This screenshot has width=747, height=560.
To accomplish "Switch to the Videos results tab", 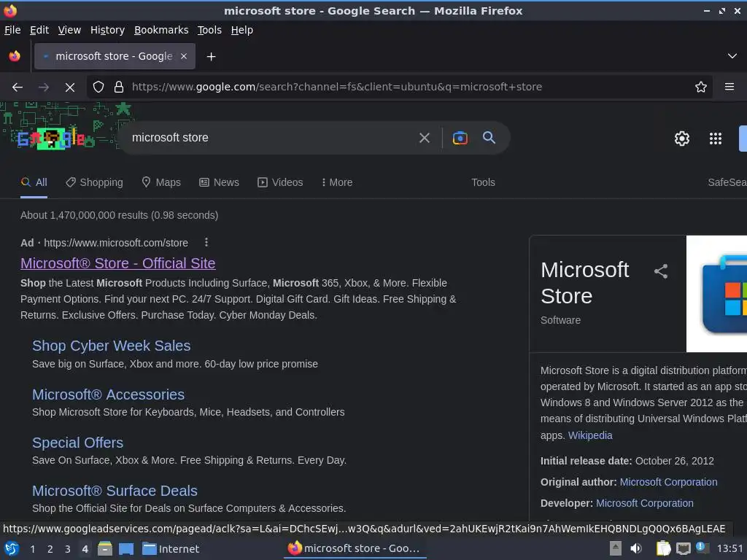I will [280, 182].
